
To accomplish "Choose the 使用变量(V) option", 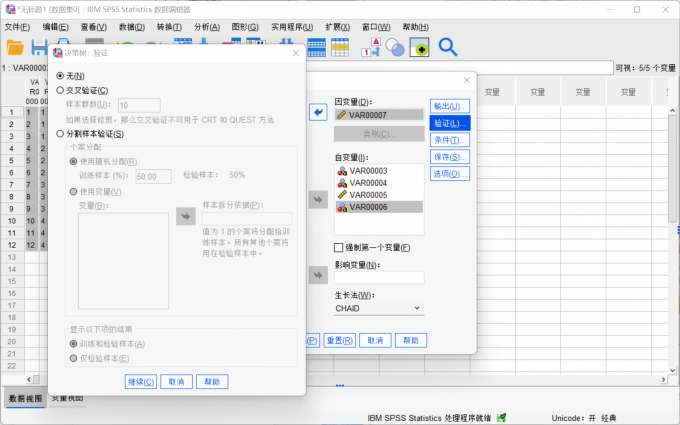I will click(x=73, y=192).
